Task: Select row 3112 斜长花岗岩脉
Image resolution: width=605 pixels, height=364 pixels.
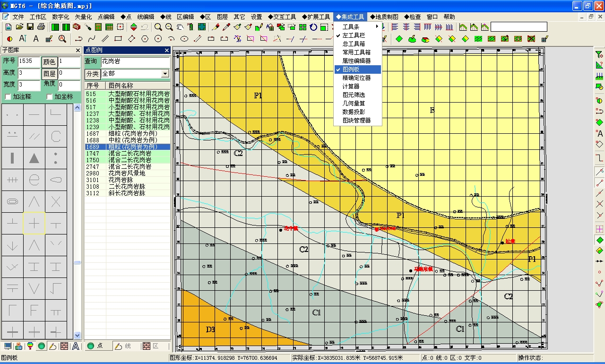Action: pyautogui.click(x=127, y=193)
